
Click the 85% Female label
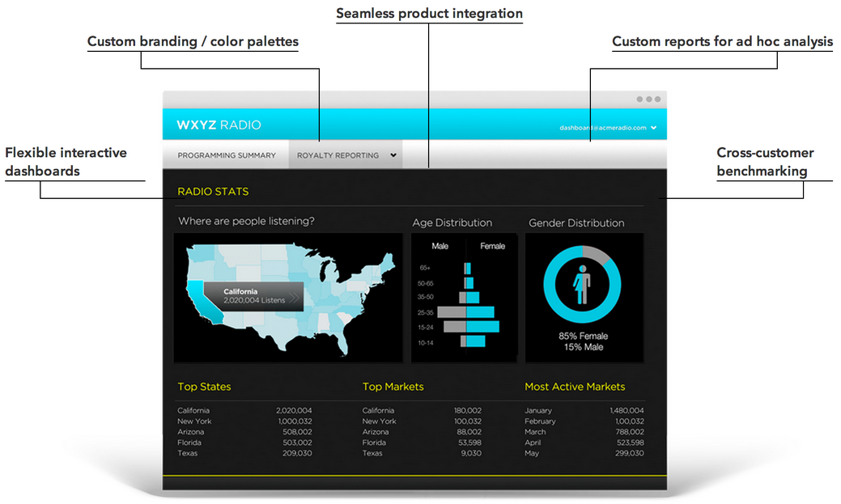[x=583, y=337]
